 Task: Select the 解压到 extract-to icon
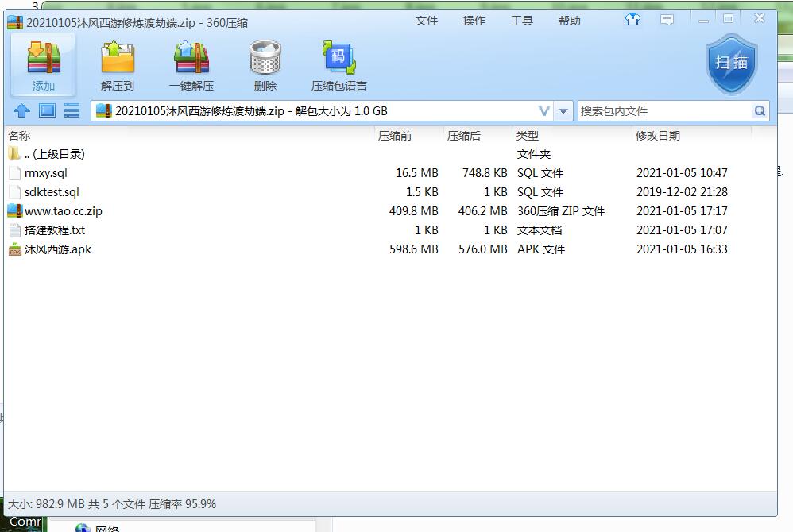click(x=117, y=64)
